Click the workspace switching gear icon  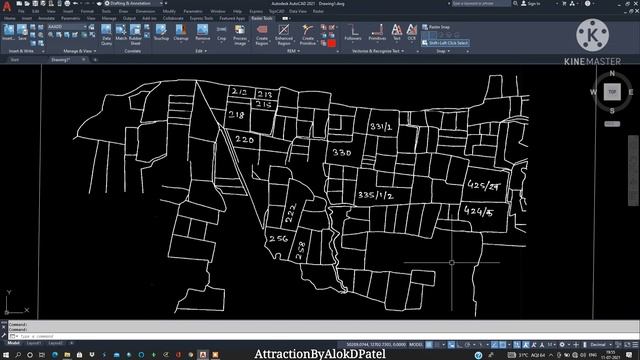[562, 345]
